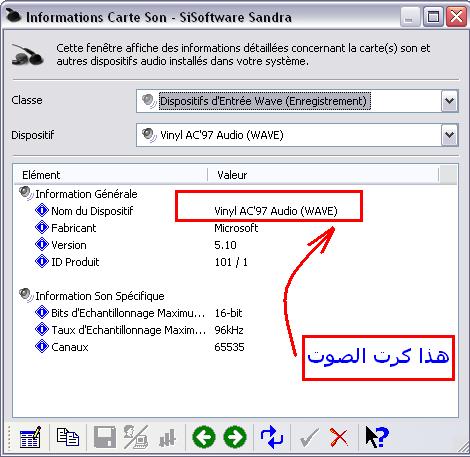Click the blue refresh arrows icon
This screenshot has width=470, height=457.
coord(272,437)
